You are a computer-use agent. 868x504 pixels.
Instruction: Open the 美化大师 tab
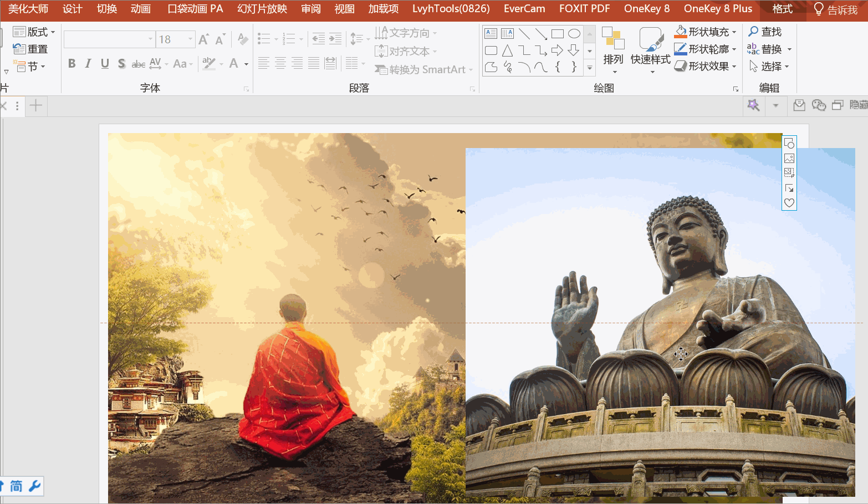(x=28, y=9)
